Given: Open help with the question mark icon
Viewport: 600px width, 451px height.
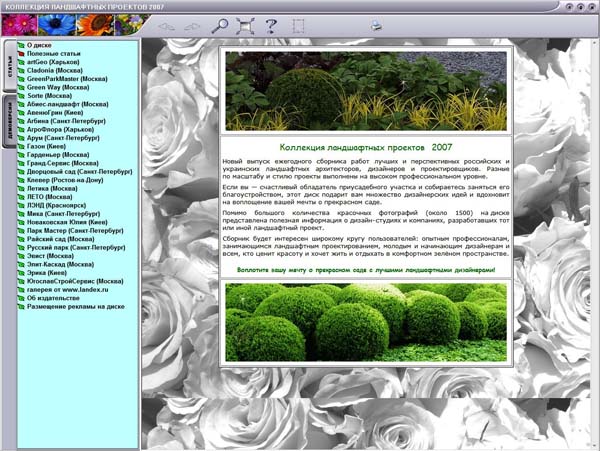Looking at the screenshot, I should point(271,26).
